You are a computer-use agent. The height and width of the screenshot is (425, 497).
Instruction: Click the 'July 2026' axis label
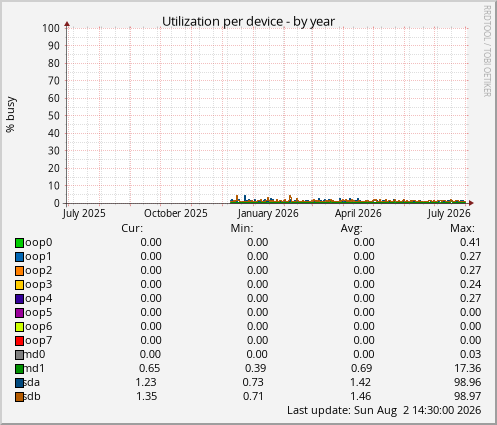(449, 213)
